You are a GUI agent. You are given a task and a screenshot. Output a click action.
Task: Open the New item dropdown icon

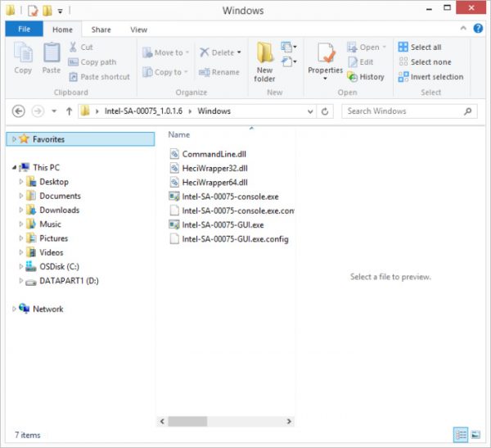click(288, 47)
